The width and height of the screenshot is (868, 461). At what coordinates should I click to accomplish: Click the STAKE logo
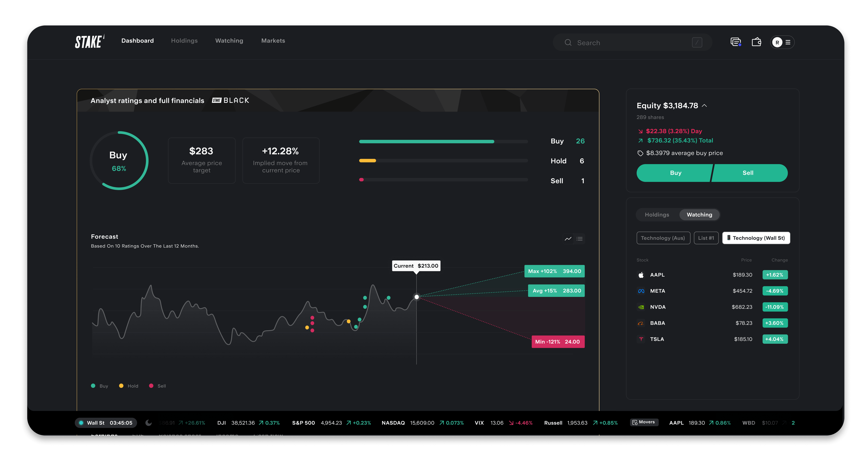[90, 42]
